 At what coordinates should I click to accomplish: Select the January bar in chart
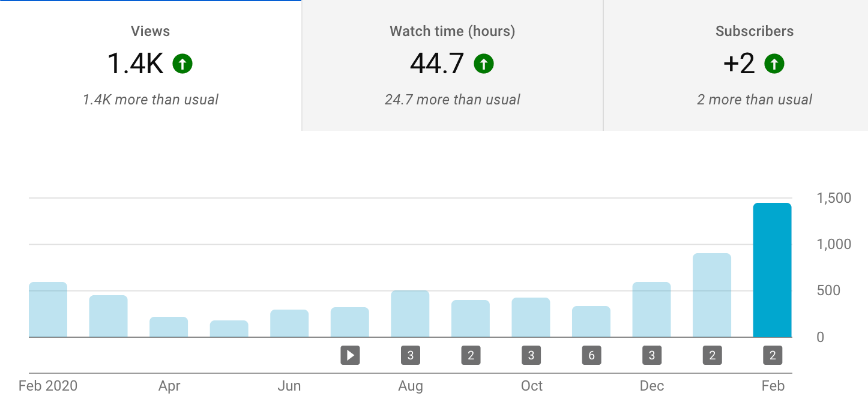[712, 295]
